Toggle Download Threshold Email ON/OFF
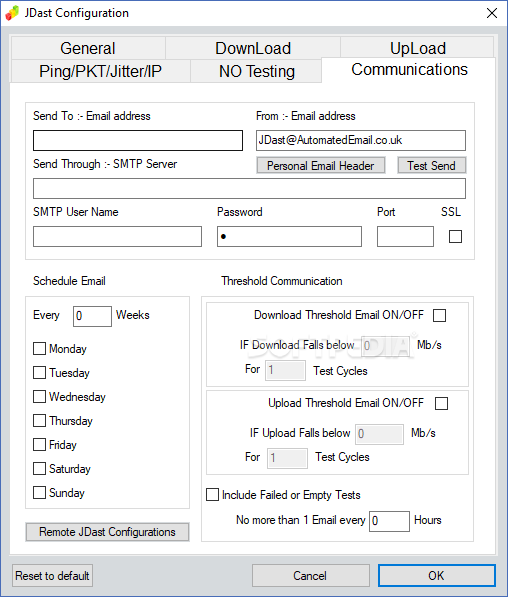Image resolution: width=508 pixels, height=597 pixels. (439, 315)
